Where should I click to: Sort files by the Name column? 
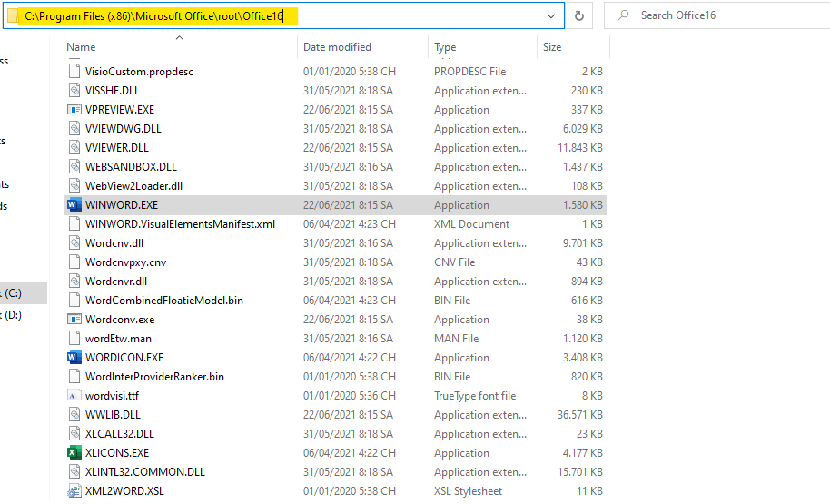[x=81, y=47]
